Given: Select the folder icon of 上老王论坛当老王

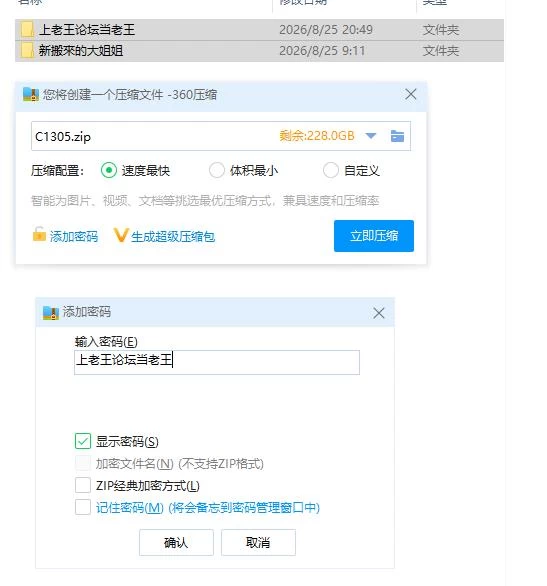Looking at the screenshot, I should (x=27, y=30).
